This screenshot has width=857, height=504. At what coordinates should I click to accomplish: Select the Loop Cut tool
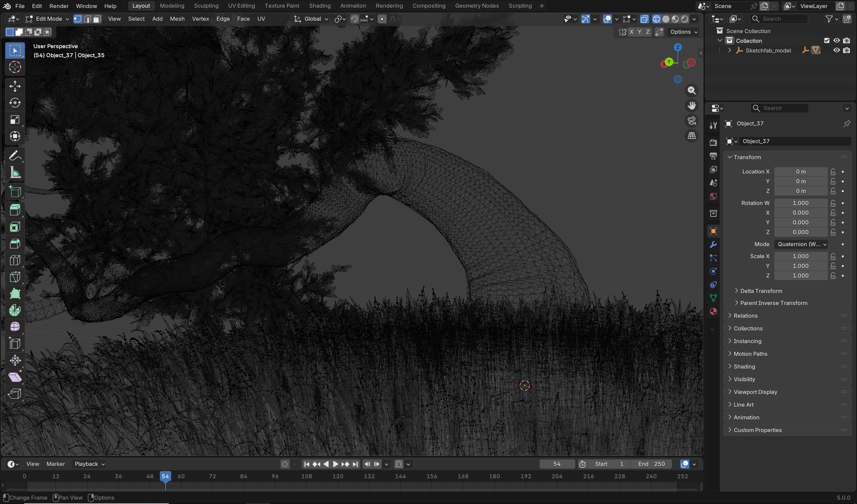pyautogui.click(x=15, y=260)
